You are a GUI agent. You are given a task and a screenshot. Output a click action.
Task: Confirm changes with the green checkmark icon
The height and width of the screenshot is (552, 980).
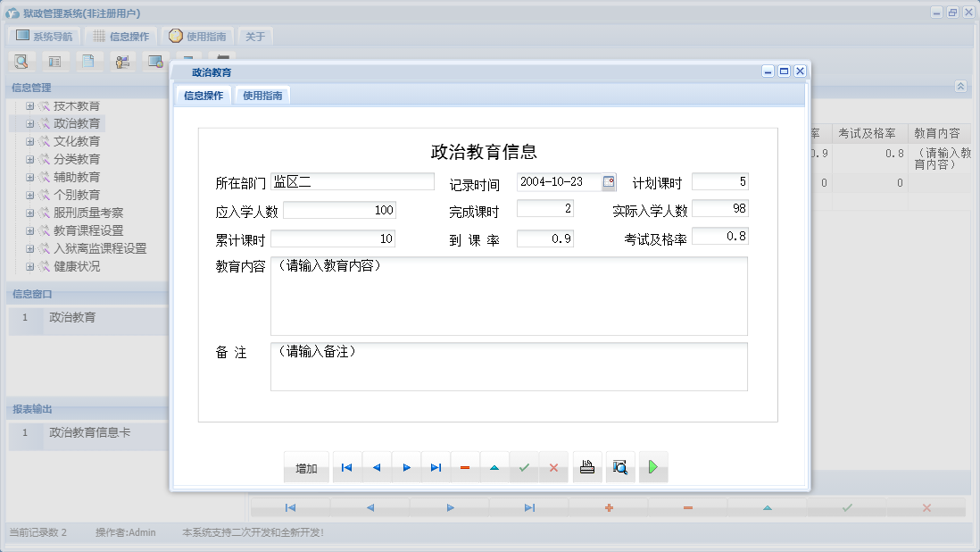coord(524,466)
